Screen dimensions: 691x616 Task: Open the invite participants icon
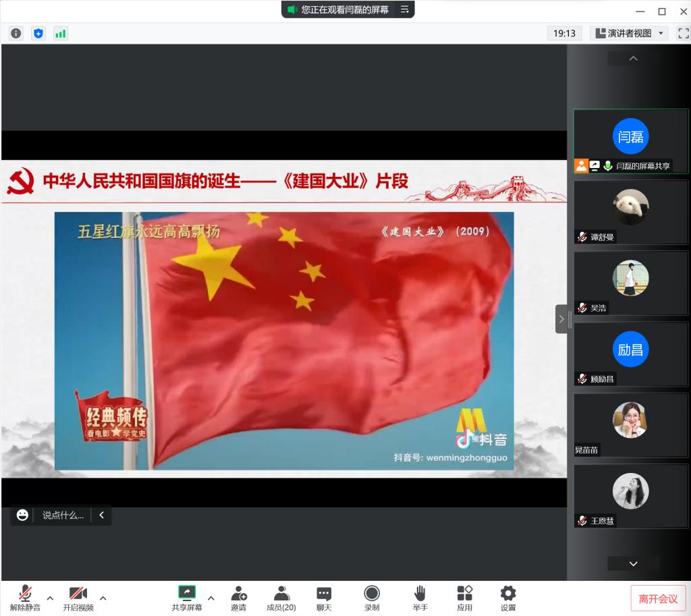(x=238, y=598)
